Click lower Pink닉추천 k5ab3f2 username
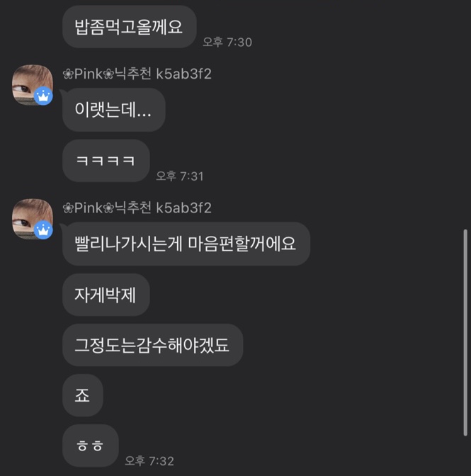This screenshot has height=476, width=471. [x=137, y=208]
